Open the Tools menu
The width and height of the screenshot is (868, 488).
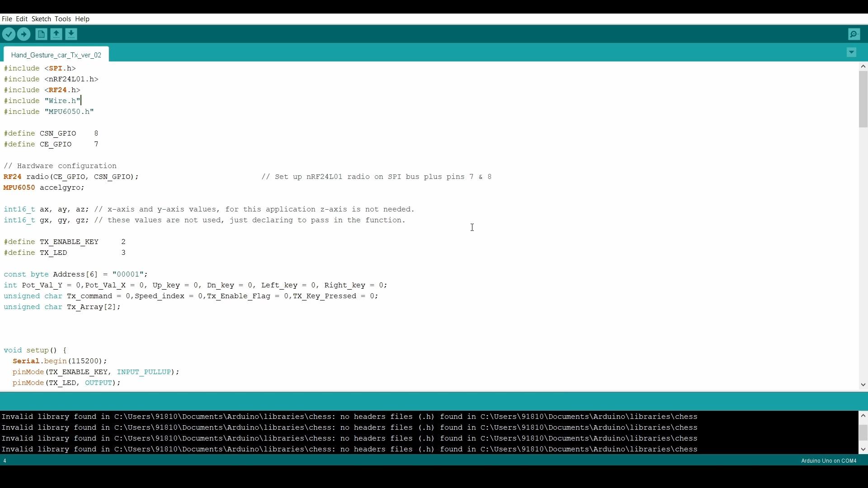tap(62, 19)
